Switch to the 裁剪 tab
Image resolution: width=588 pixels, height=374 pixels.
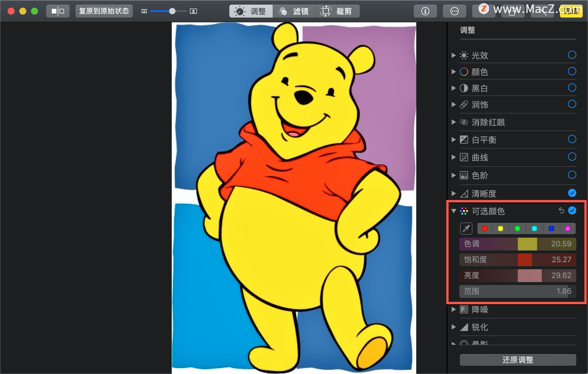coord(337,11)
